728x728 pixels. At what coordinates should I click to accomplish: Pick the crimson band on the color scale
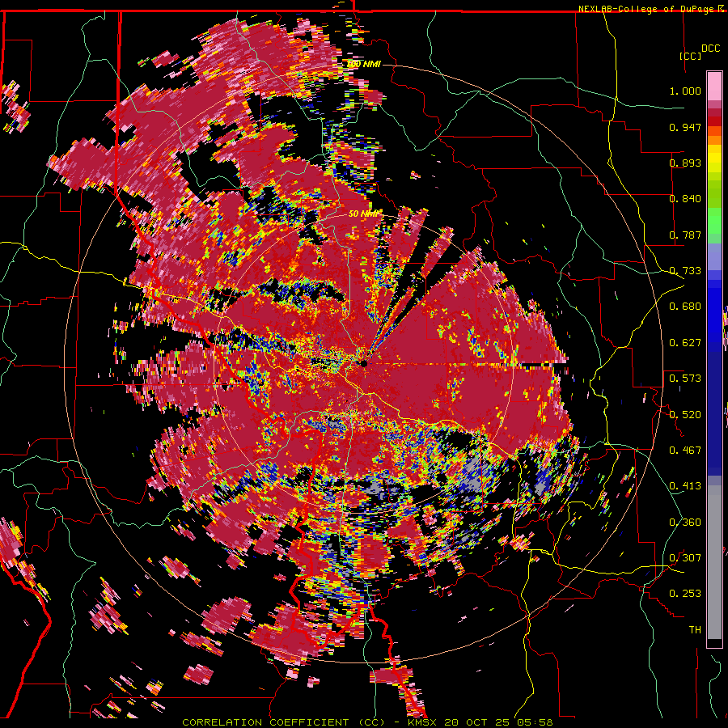pos(714,112)
